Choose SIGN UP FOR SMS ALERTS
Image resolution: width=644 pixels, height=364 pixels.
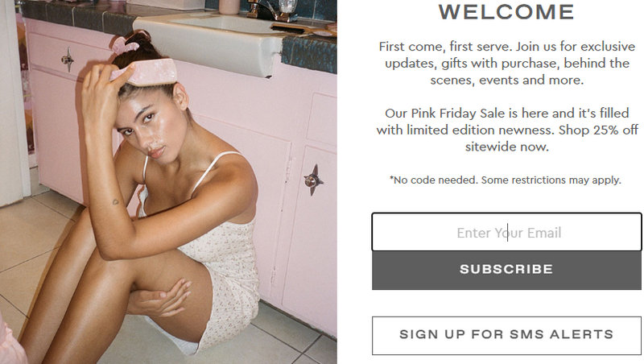(506, 335)
